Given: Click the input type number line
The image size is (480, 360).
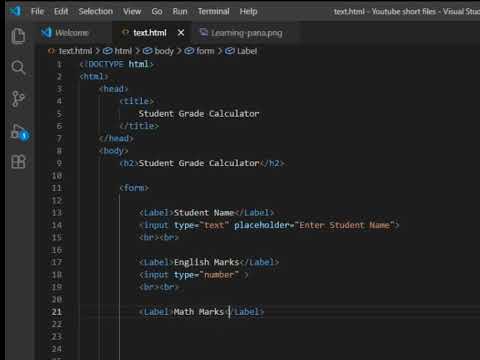Looking at the screenshot, I should tap(194, 275).
